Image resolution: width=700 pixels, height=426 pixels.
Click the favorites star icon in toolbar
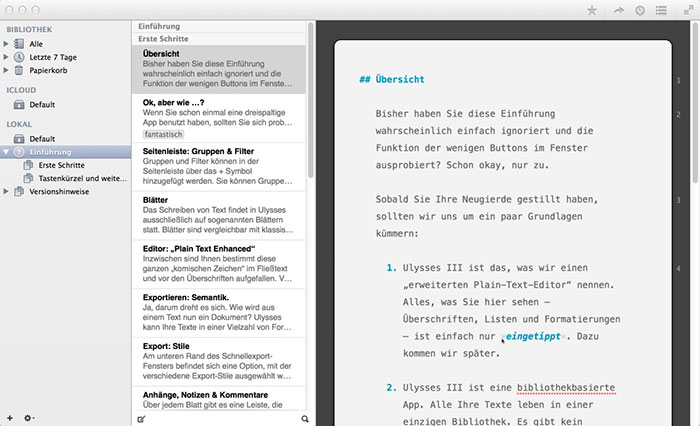click(592, 10)
